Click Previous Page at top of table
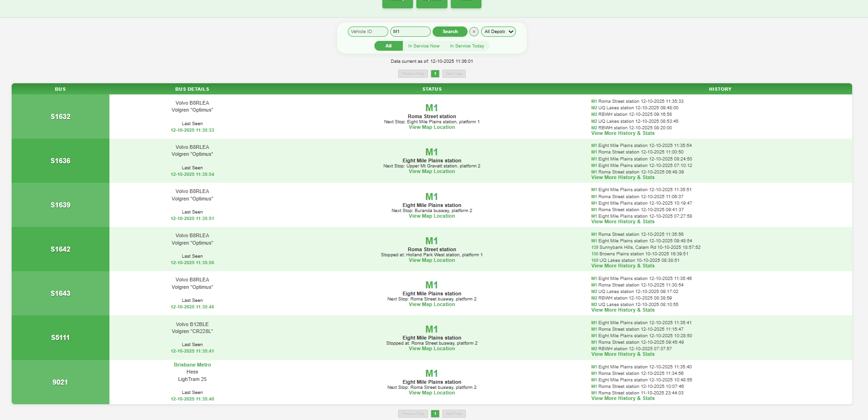868x420 pixels. 413,73
